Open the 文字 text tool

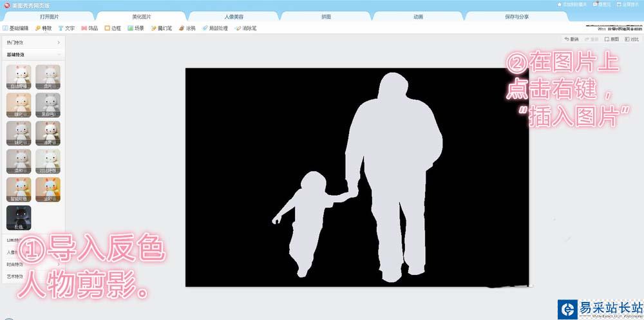point(66,28)
